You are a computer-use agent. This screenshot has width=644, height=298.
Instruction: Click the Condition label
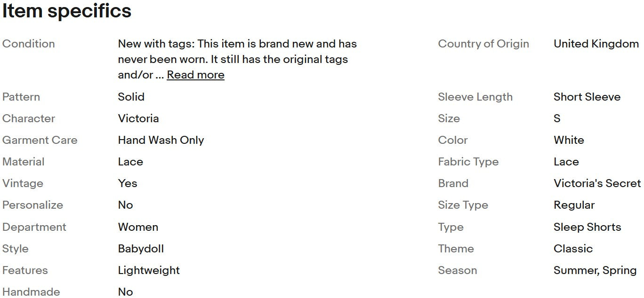pos(29,44)
